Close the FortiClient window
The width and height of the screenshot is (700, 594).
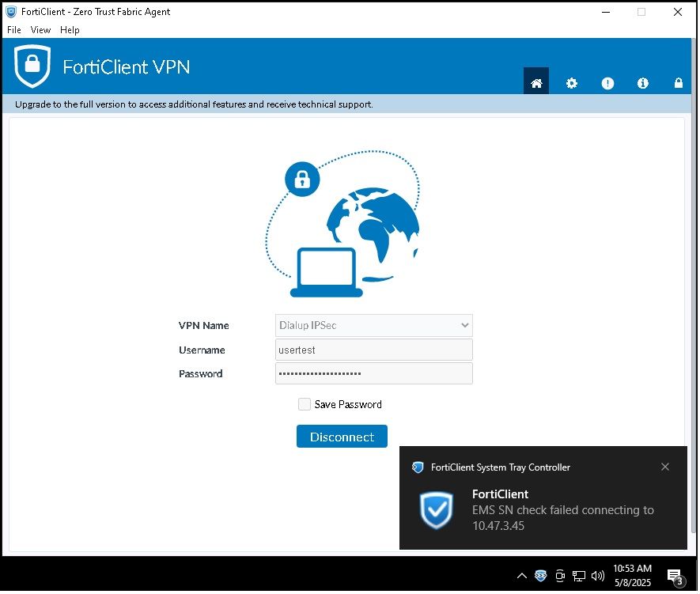[679, 12]
